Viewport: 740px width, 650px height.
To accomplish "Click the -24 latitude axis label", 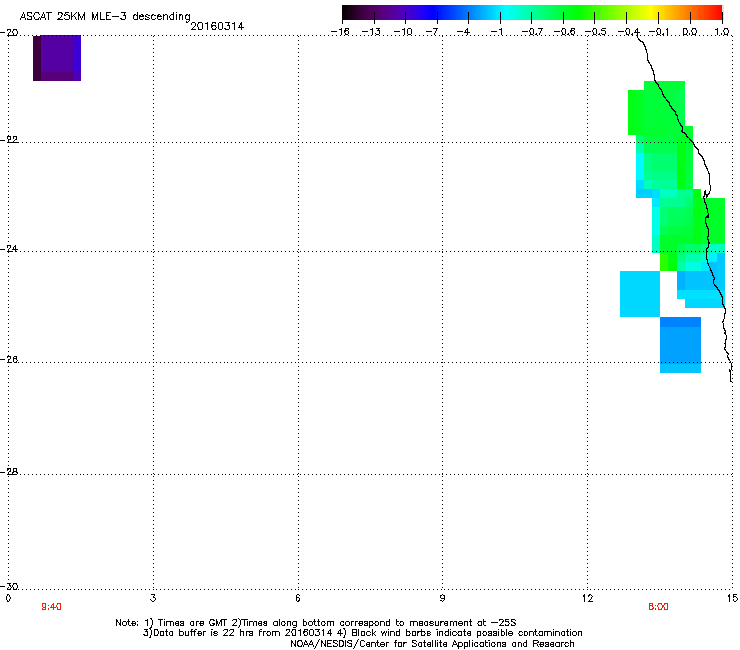I will (9, 249).
